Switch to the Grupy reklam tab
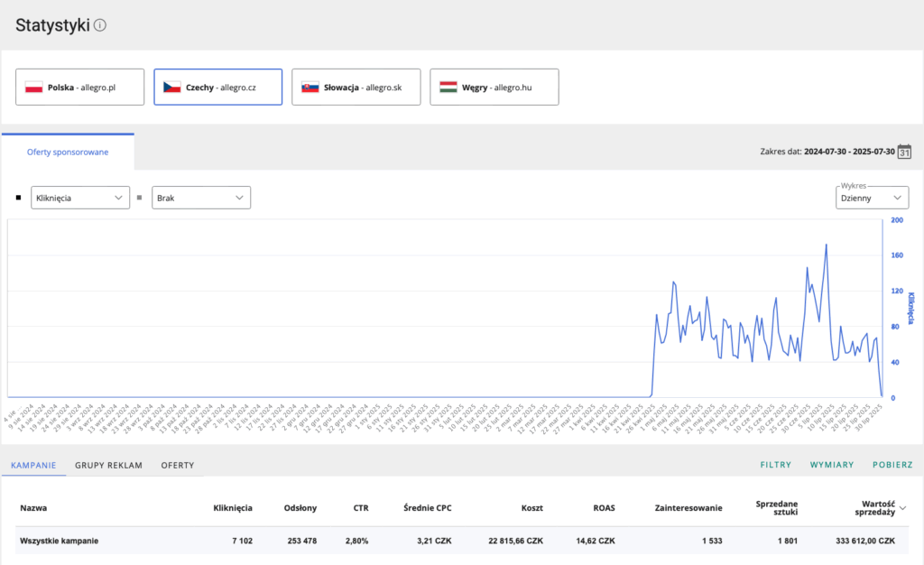924x565 pixels. [108, 465]
